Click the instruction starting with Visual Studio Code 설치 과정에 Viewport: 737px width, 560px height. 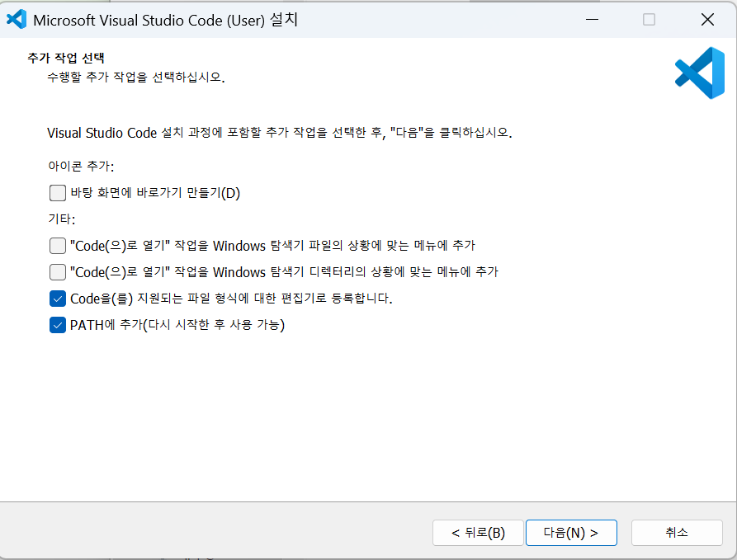pos(279,133)
